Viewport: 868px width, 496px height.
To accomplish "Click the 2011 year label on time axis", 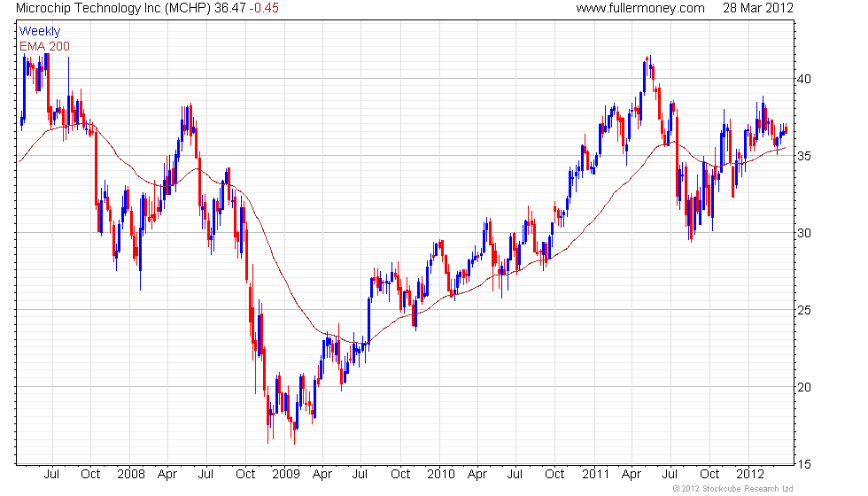I will point(595,475).
